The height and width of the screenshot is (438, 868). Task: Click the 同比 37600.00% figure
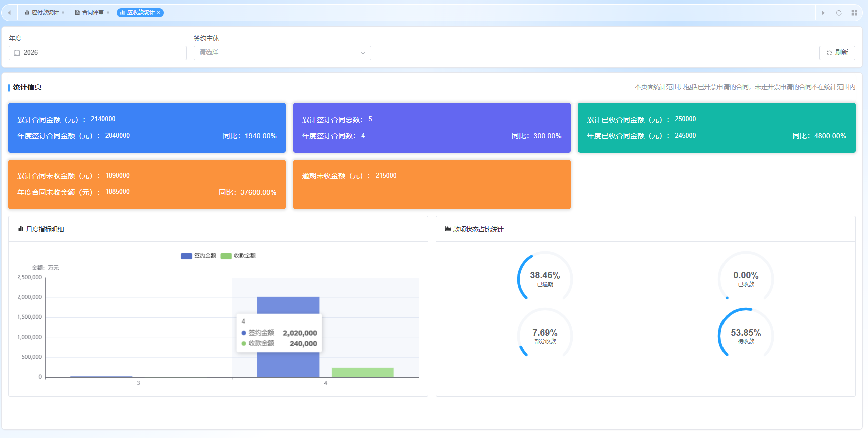click(x=248, y=193)
